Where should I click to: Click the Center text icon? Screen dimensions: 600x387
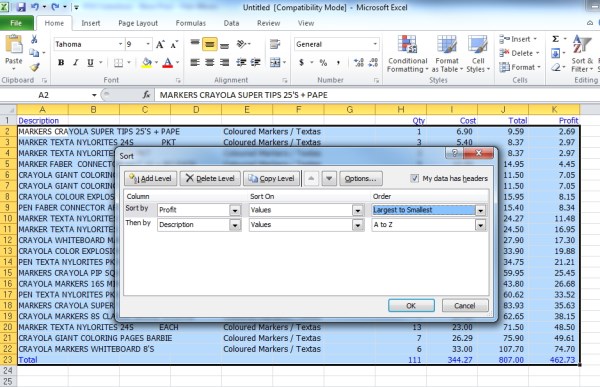point(210,62)
